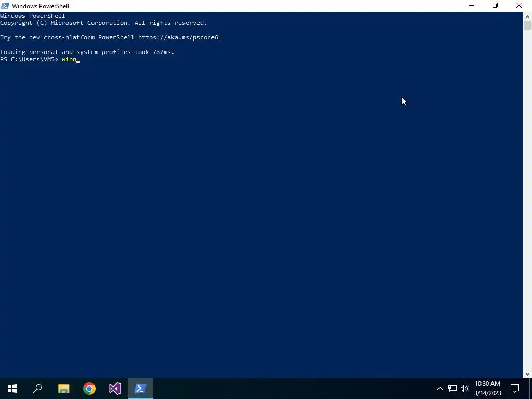
Task: Close the Windows PowerShell window
Action: pos(519,6)
